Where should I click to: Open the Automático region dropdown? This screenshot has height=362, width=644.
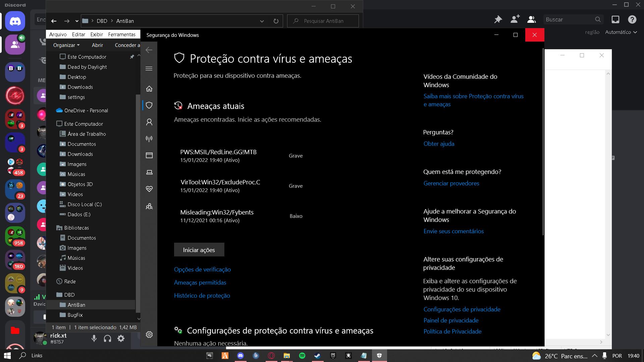click(621, 32)
